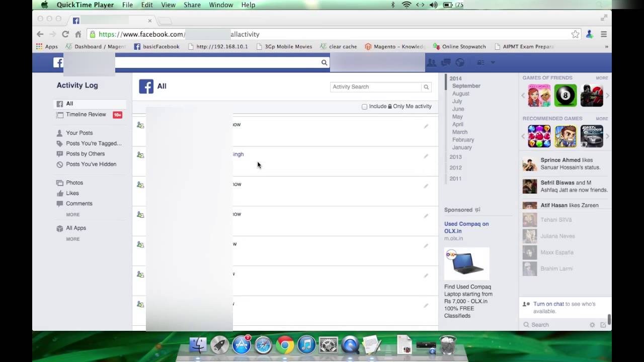Open iTunes from the Dock

tap(306, 345)
